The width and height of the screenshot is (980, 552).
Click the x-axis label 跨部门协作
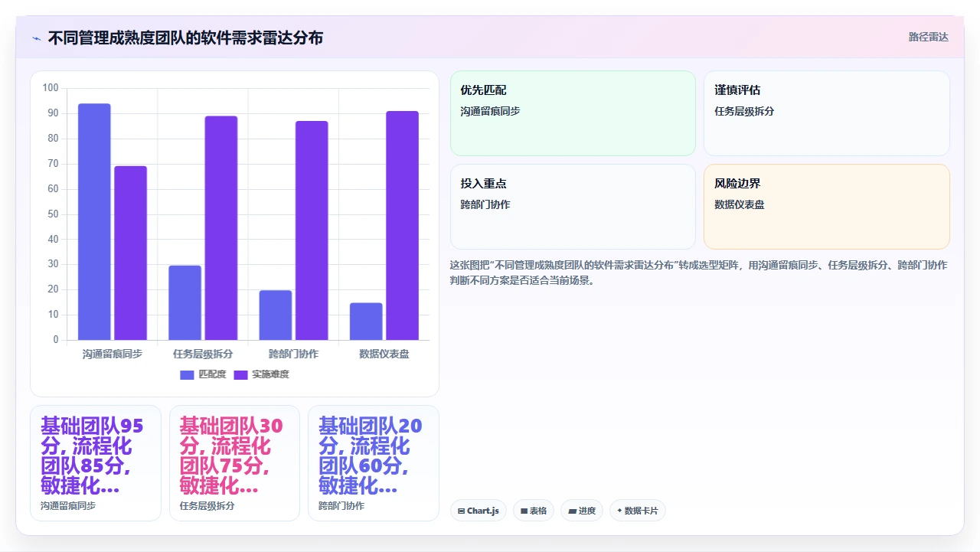[293, 354]
